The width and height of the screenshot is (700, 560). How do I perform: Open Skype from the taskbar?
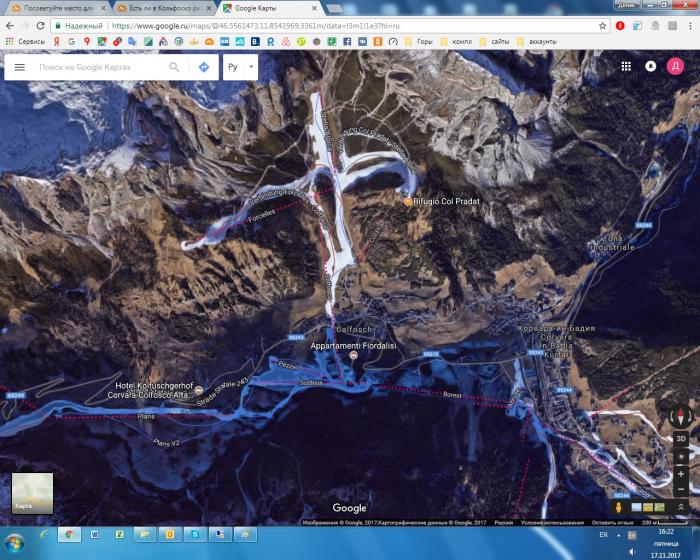point(195,535)
